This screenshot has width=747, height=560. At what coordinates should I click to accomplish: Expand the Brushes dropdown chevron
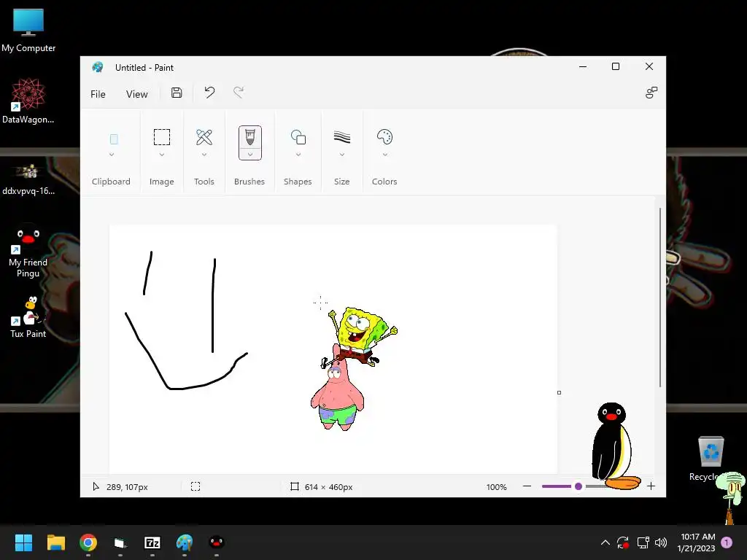(x=250, y=155)
